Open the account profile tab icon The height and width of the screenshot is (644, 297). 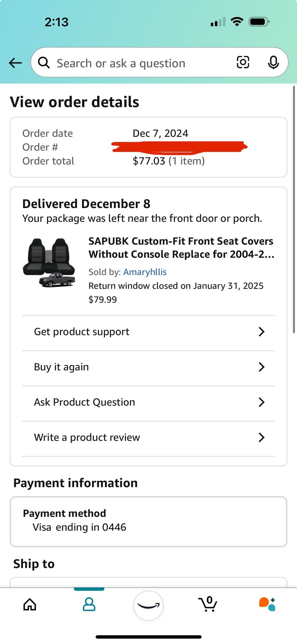click(x=89, y=604)
